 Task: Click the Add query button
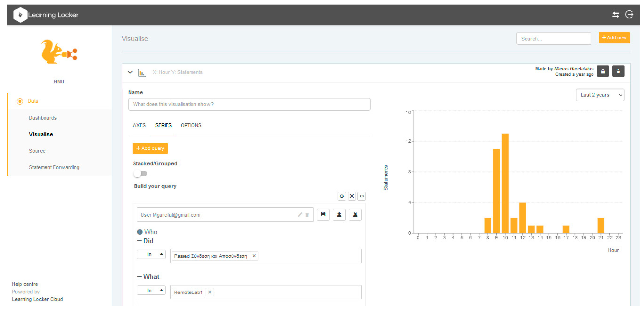(150, 148)
